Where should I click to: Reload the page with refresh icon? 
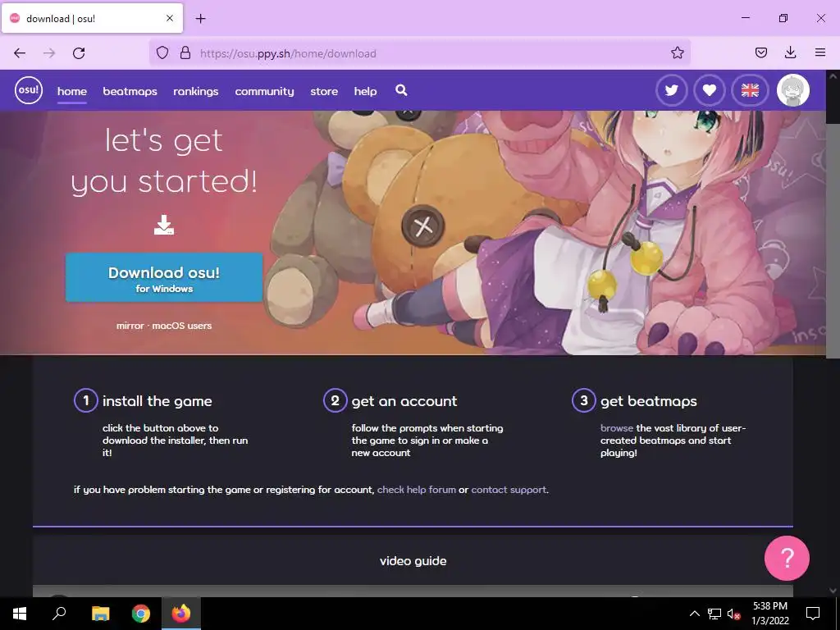[79, 53]
